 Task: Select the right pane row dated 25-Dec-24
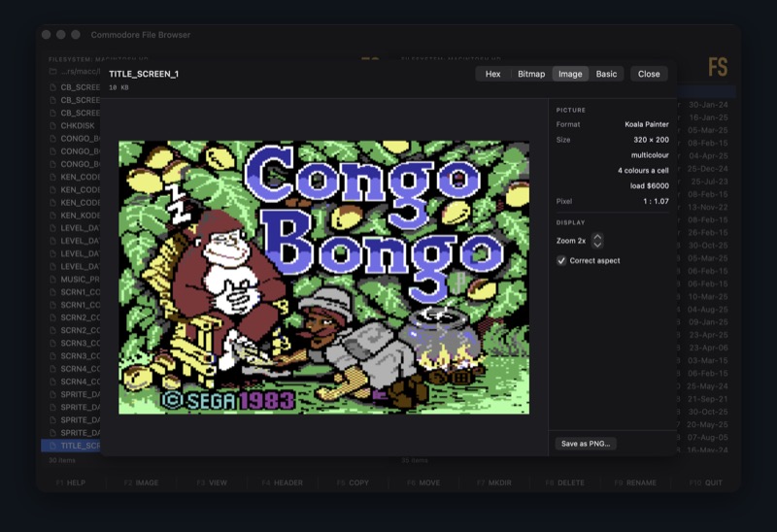tap(706, 168)
